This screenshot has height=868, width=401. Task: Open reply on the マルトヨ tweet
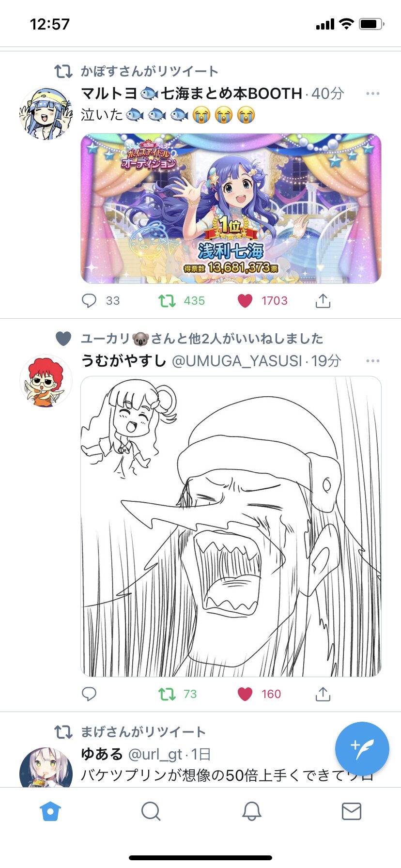[89, 301]
